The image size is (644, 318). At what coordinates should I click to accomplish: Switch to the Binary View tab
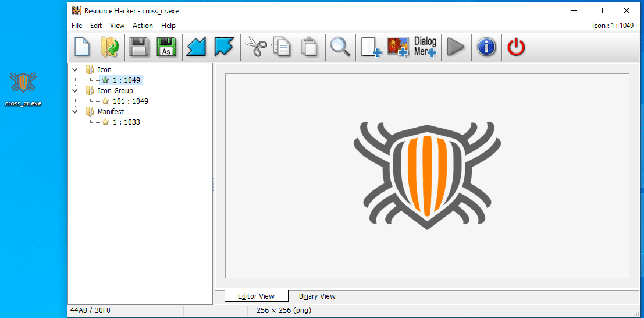click(317, 296)
